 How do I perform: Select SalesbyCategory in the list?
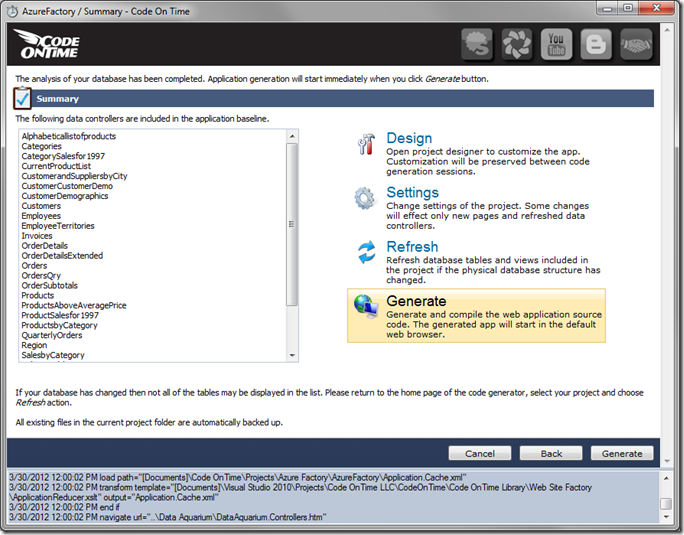tap(53, 355)
